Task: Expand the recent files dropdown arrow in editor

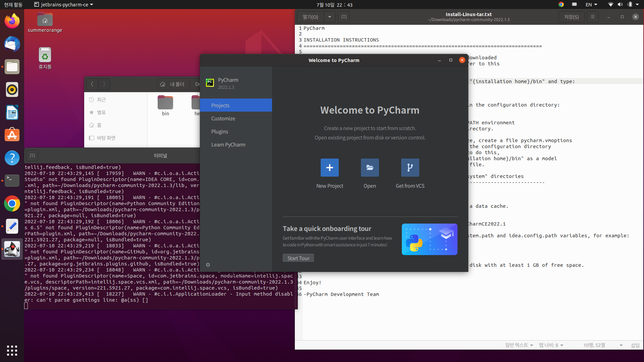Action: [x=330, y=17]
